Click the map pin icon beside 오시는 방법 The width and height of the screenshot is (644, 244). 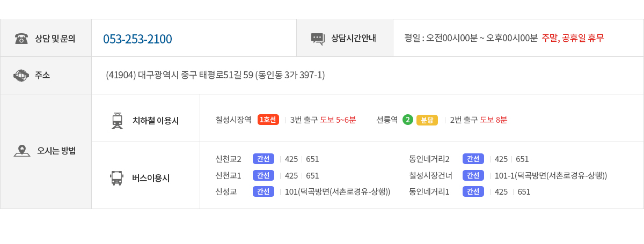[21, 151]
